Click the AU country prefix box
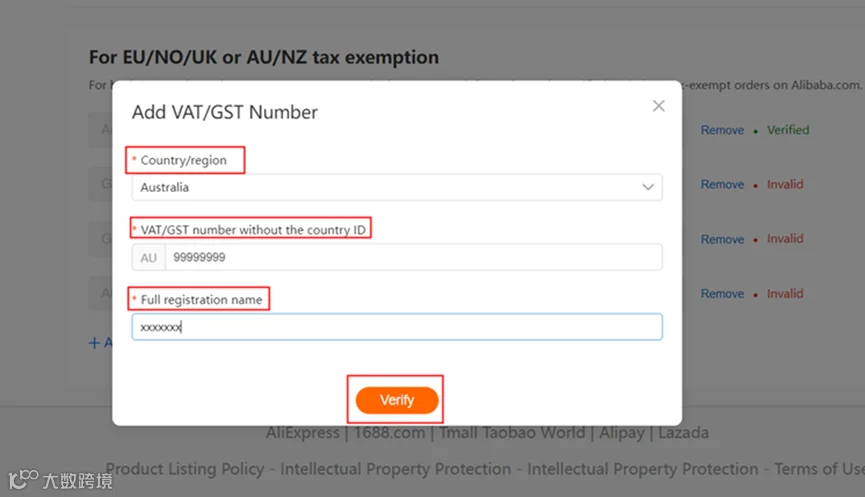The height and width of the screenshot is (497, 865). click(x=148, y=258)
